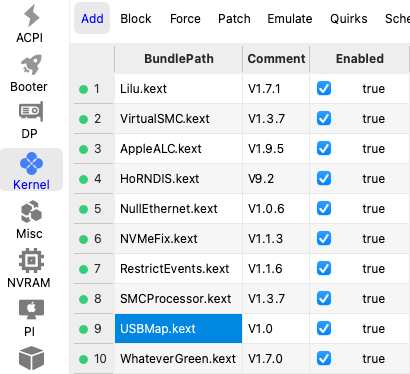410x374 pixels.
Task: Click the V1.0.6 comment cell
Action: point(276,209)
